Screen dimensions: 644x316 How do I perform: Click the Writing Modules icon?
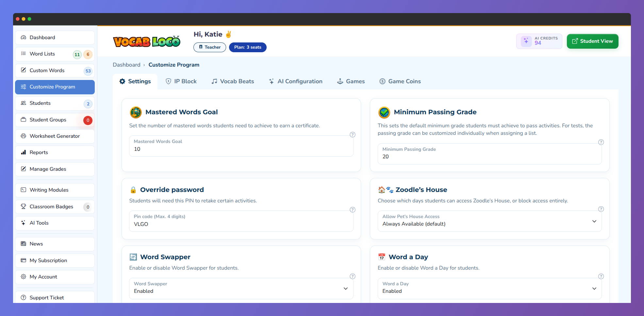pos(24,190)
